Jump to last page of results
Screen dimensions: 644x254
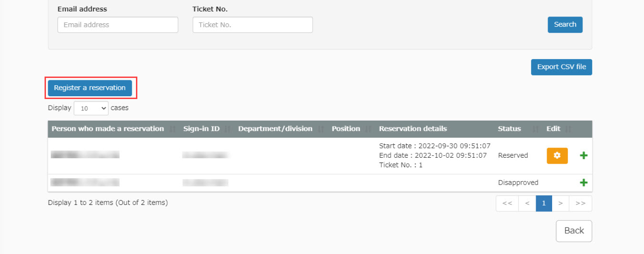[580, 203]
